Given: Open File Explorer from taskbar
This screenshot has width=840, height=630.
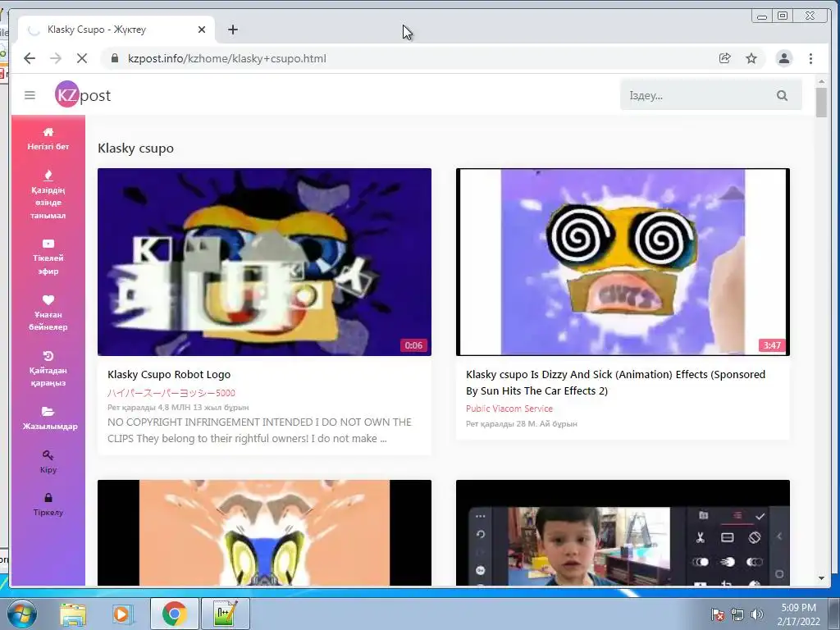Looking at the screenshot, I should coord(73,614).
